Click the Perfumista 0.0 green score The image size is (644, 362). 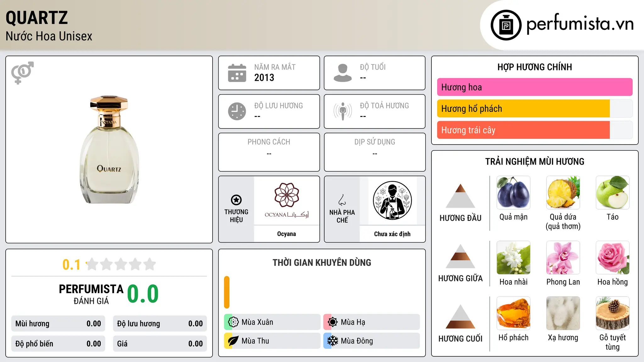[143, 294]
